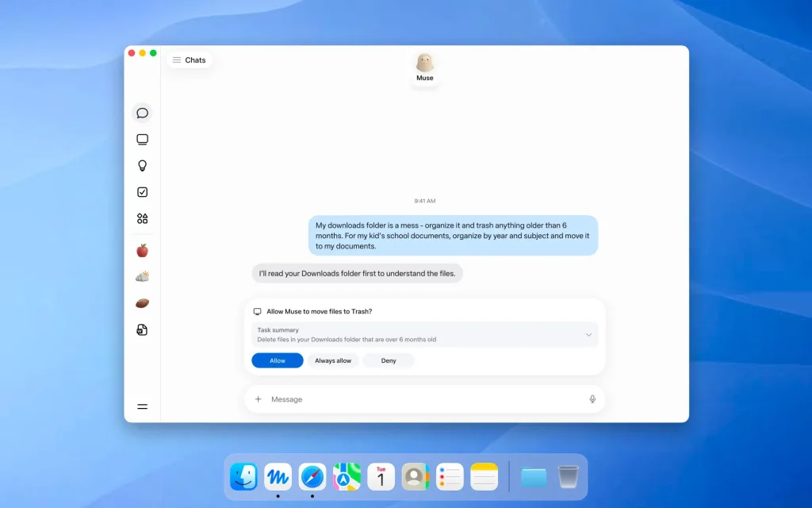Click the screen icon beside permission prompt title

(257, 311)
